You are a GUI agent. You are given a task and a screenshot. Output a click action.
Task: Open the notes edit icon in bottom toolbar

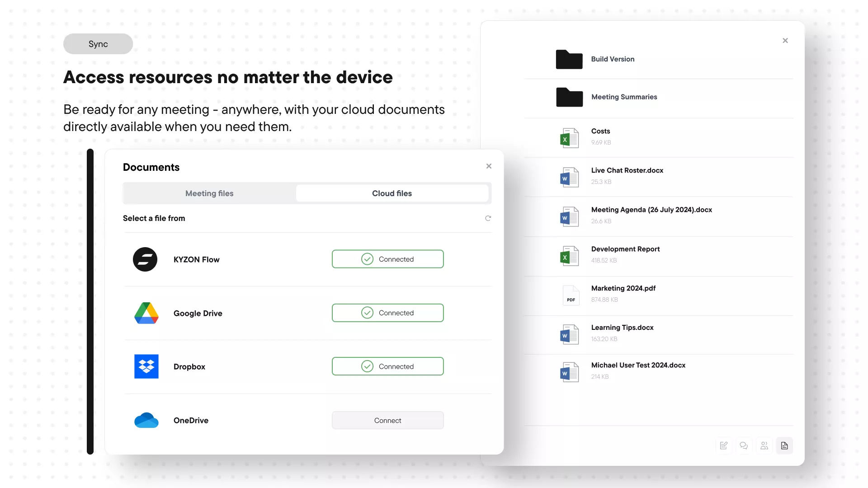(x=723, y=446)
